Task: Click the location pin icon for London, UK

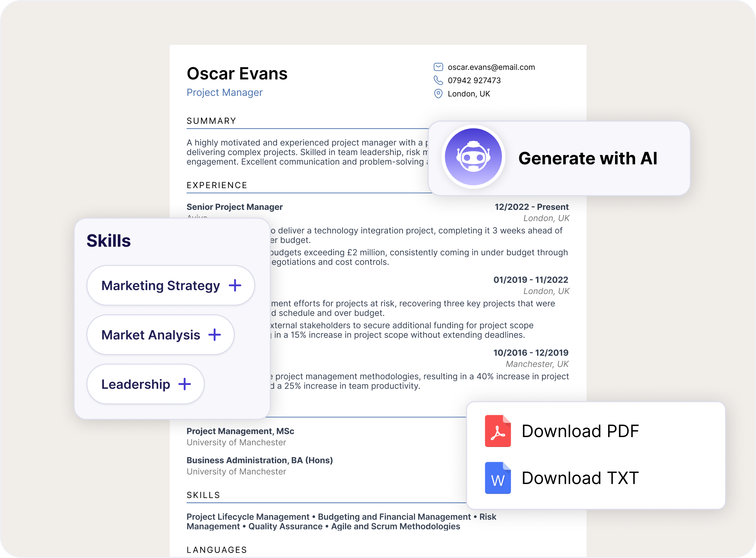Action: (x=439, y=94)
